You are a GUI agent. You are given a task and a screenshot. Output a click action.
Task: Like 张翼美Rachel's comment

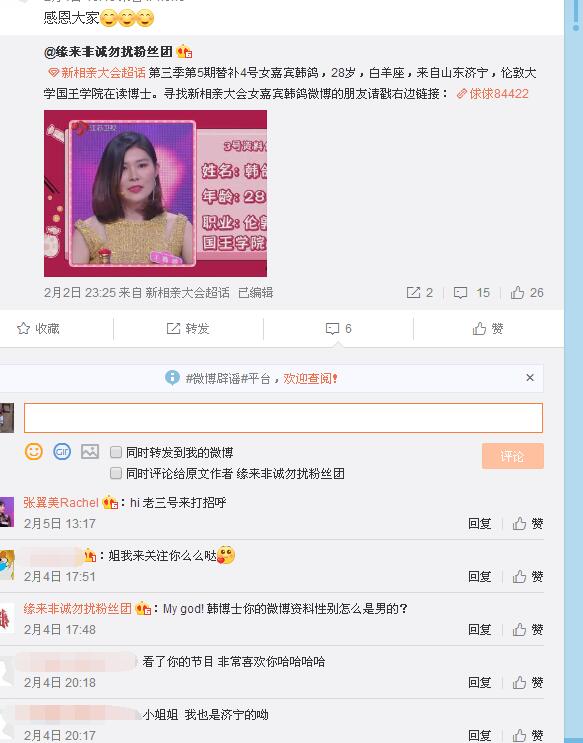(528, 524)
